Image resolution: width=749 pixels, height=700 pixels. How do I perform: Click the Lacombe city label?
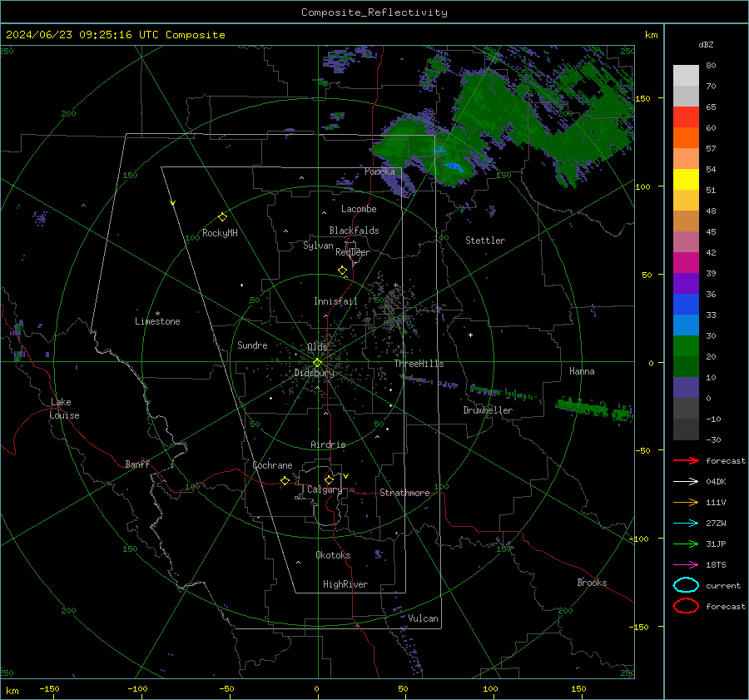[359, 209]
